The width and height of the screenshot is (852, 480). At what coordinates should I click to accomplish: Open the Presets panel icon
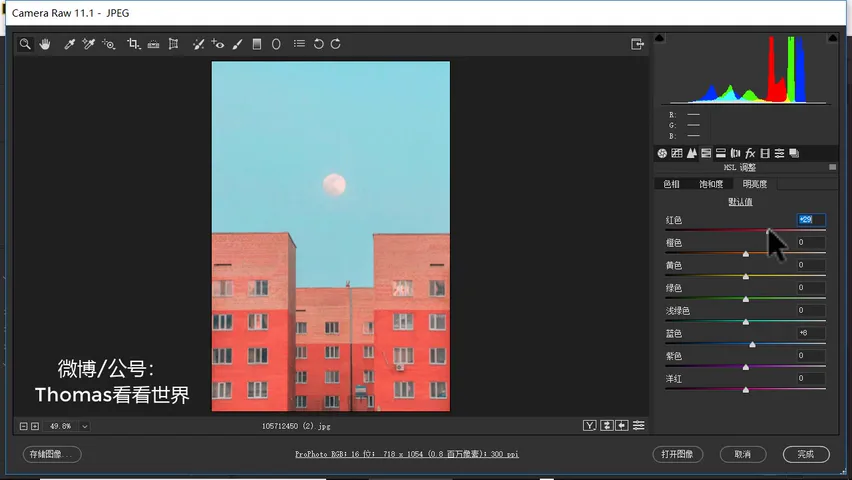[x=779, y=153]
